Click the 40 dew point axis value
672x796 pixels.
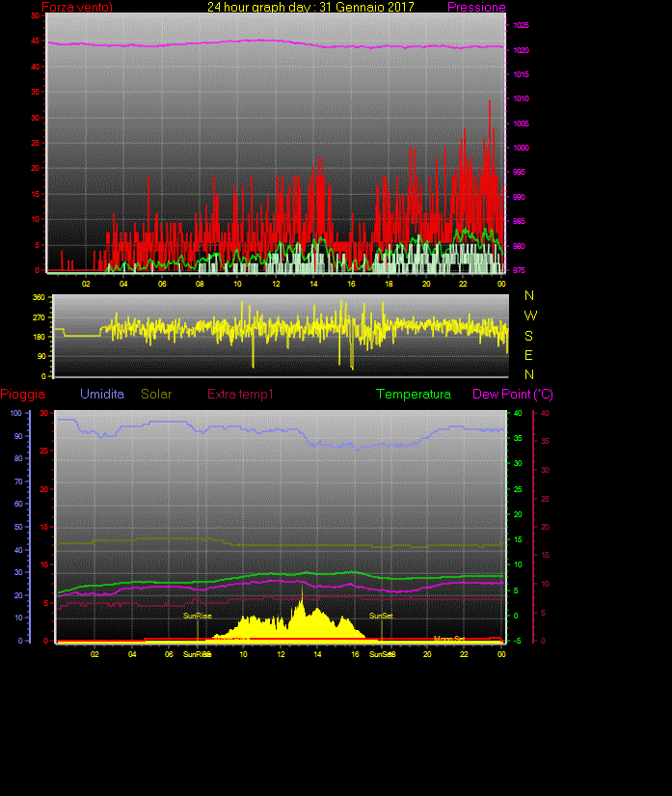pos(545,413)
